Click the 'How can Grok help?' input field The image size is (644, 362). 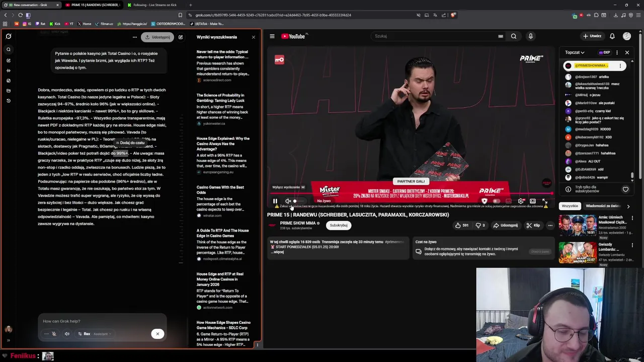click(102, 321)
